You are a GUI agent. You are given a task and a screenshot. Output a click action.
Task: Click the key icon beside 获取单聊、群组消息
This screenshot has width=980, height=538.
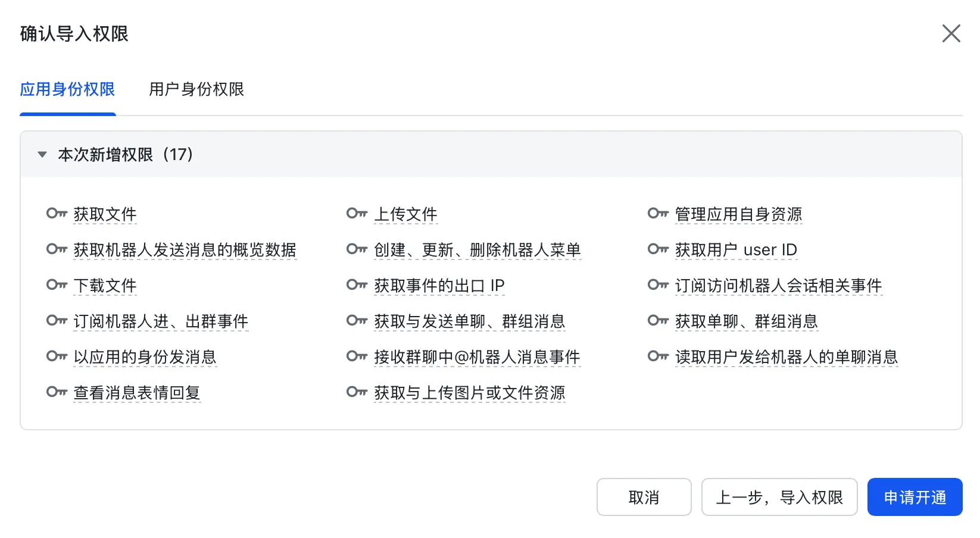pos(658,321)
